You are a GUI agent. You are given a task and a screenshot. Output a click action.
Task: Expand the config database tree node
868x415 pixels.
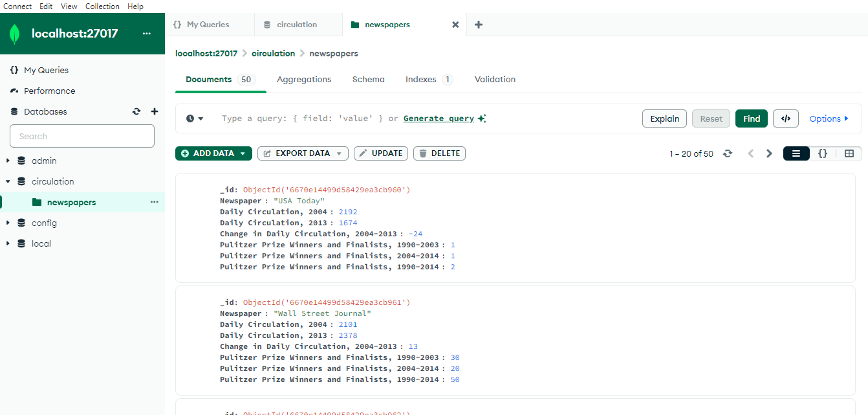(x=8, y=223)
